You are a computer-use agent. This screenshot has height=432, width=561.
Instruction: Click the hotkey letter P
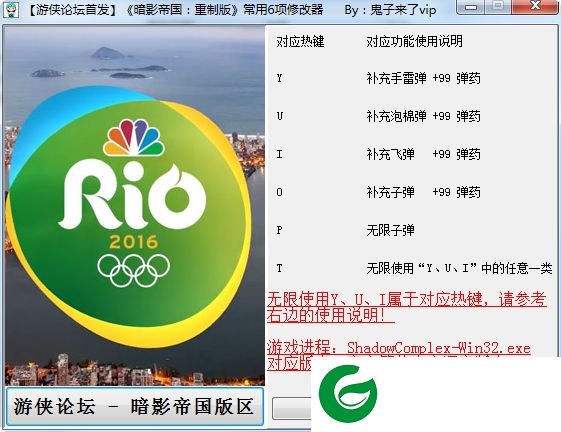pos(279,230)
